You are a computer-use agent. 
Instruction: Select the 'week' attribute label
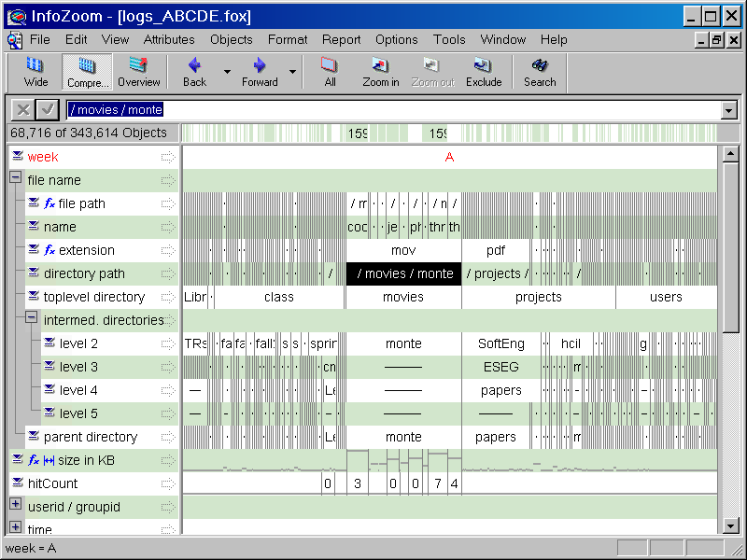click(x=43, y=157)
